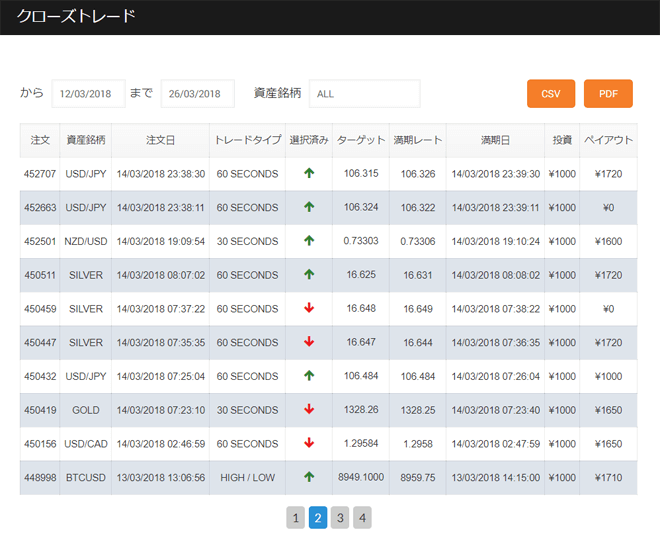Image resolution: width=660 pixels, height=549 pixels.
Task: Go to page 3 of closed trades
Action: coord(340,517)
